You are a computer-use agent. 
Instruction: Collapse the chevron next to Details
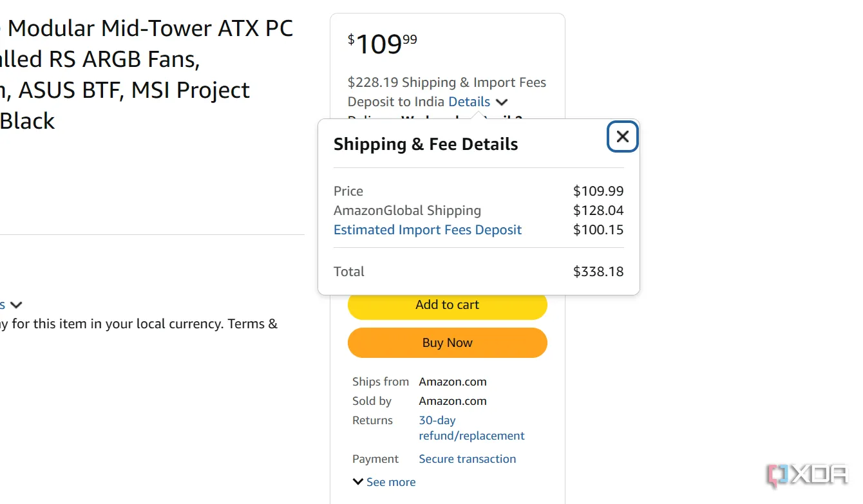click(x=502, y=102)
